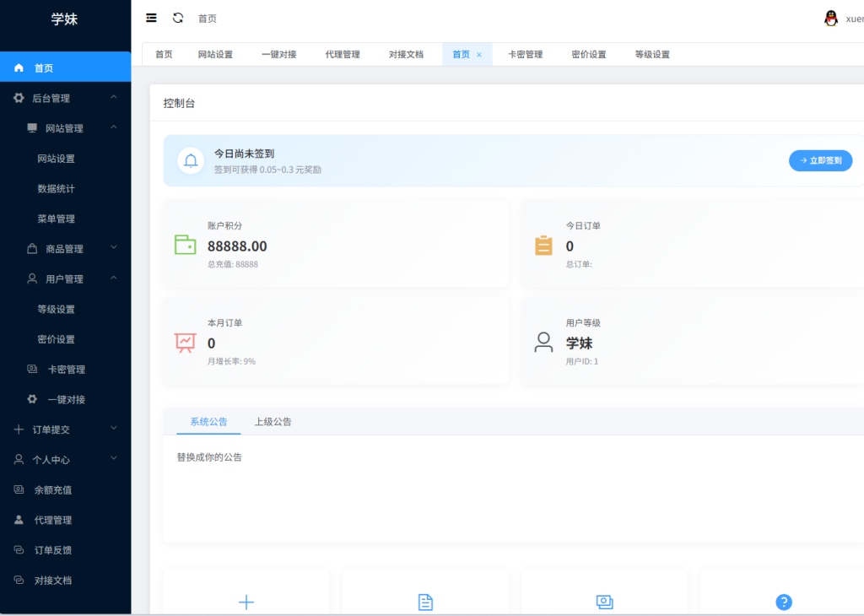Close the active 首页 tab
Image resolution: width=864 pixels, height=616 pixels.
click(x=479, y=55)
